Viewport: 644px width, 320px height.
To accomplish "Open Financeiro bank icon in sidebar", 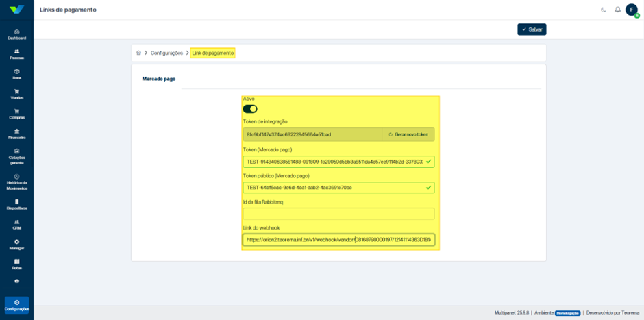I will [17, 132].
